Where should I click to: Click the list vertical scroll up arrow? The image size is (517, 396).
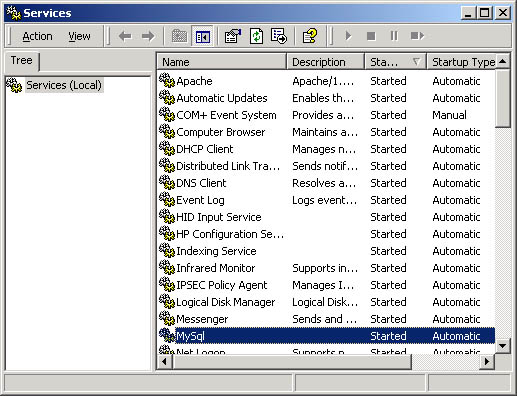pos(503,61)
